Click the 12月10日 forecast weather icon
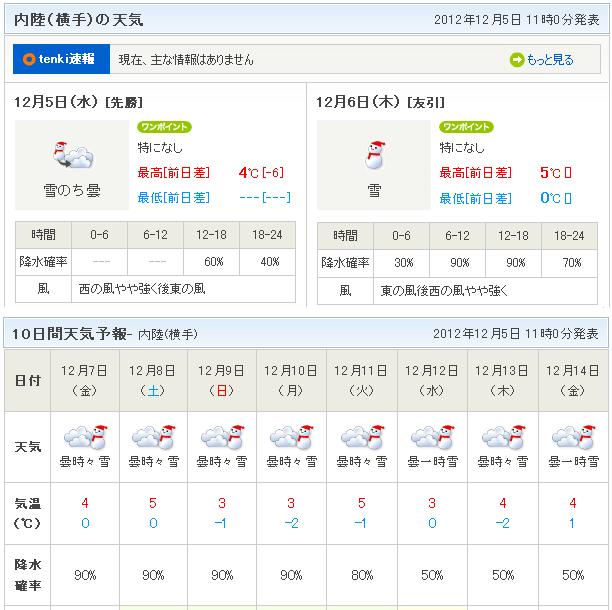612x610 pixels. (x=291, y=438)
